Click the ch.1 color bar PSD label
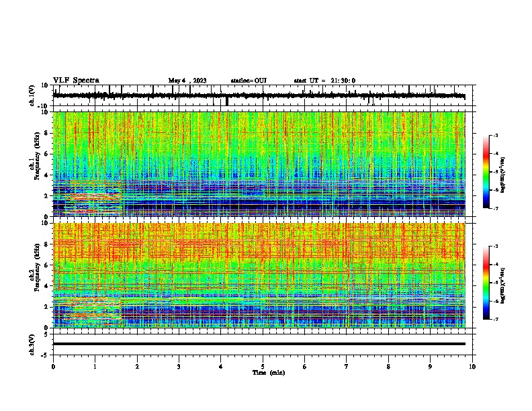Viewport: 532px width, 411px height. pyautogui.click(x=503, y=175)
